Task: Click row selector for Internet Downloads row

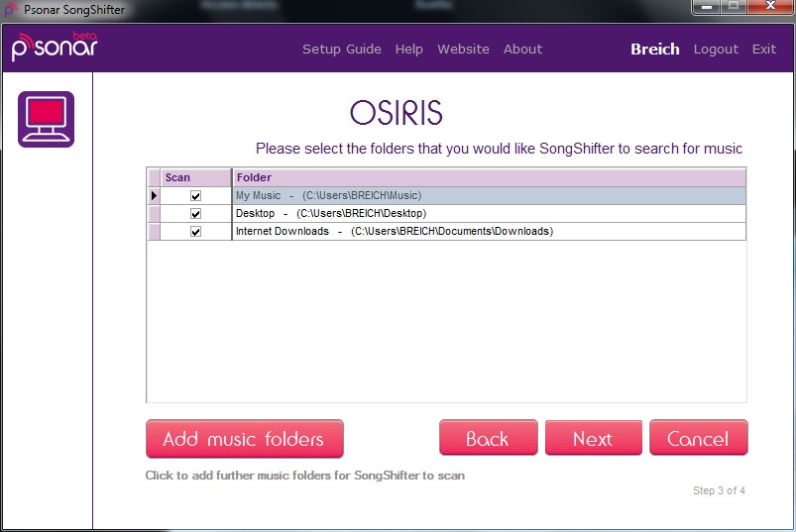Action: click(x=154, y=231)
